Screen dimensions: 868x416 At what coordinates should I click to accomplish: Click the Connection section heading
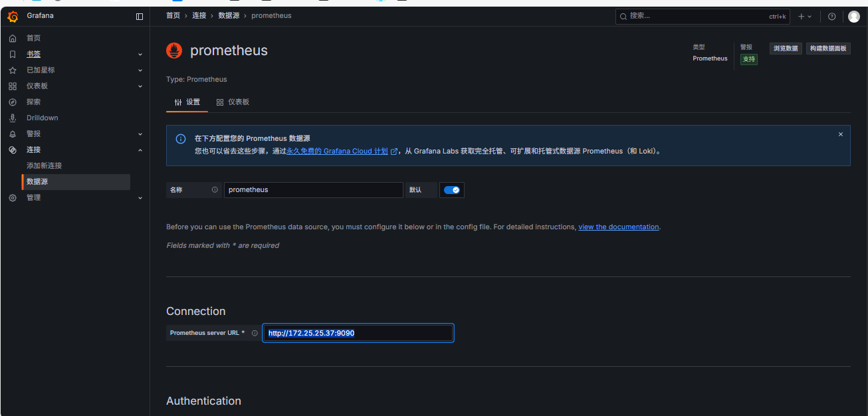tap(196, 311)
